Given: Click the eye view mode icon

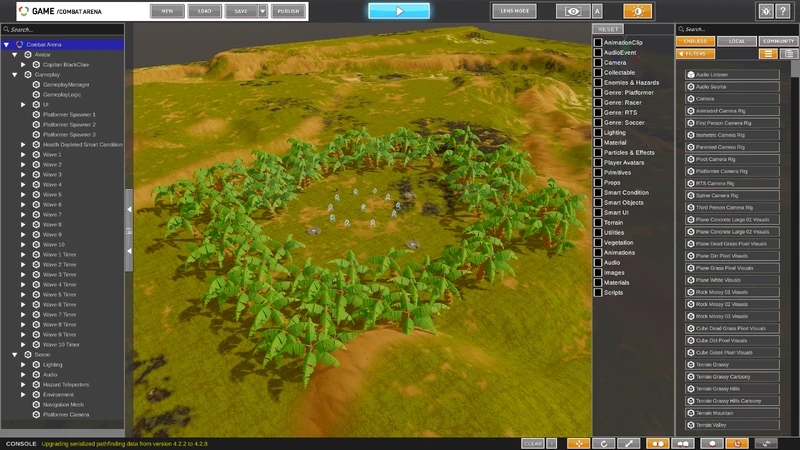Looking at the screenshot, I should click(x=573, y=11).
